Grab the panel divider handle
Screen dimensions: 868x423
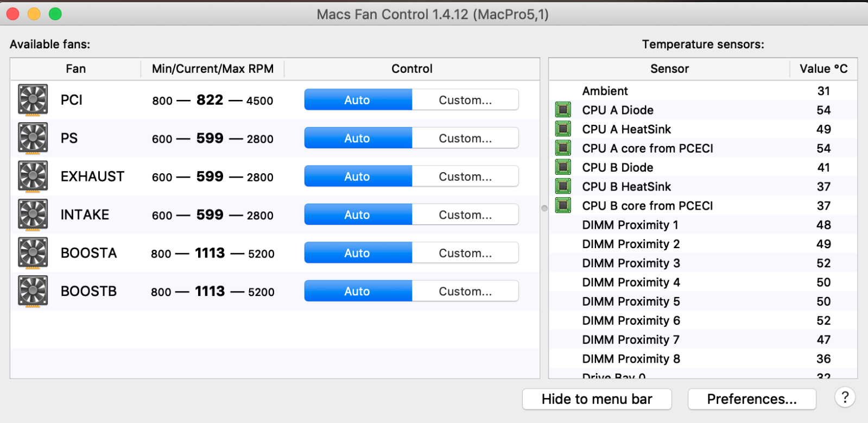[x=544, y=208]
